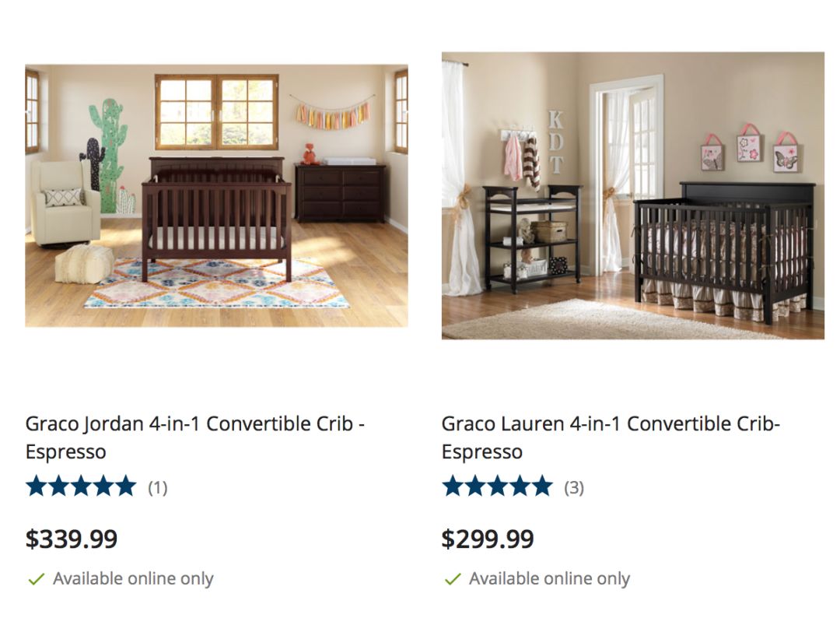Click the middle star of Lauren crib rating
The height and width of the screenshot is (618, 840).
tap(497, 486)
